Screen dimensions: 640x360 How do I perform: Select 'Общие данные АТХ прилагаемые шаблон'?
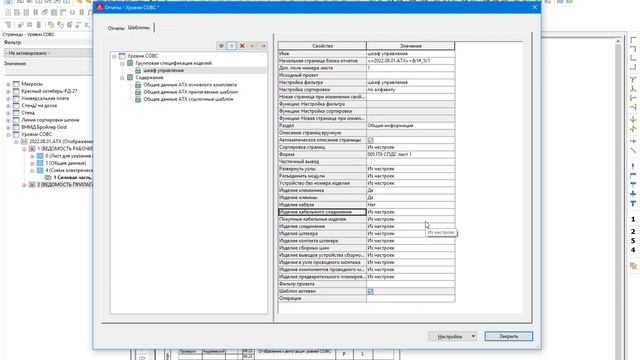pos(191,92)
